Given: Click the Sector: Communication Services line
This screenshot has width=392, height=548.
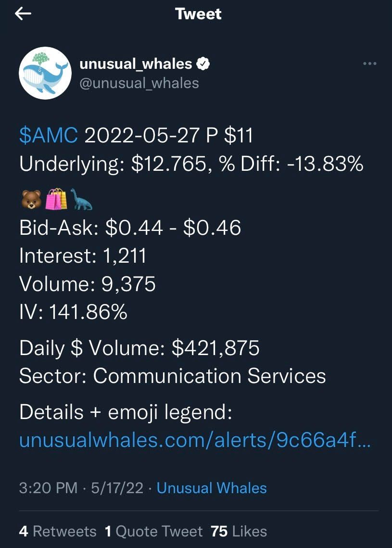Looking at the screenshot, I should [x=172, y=376].
